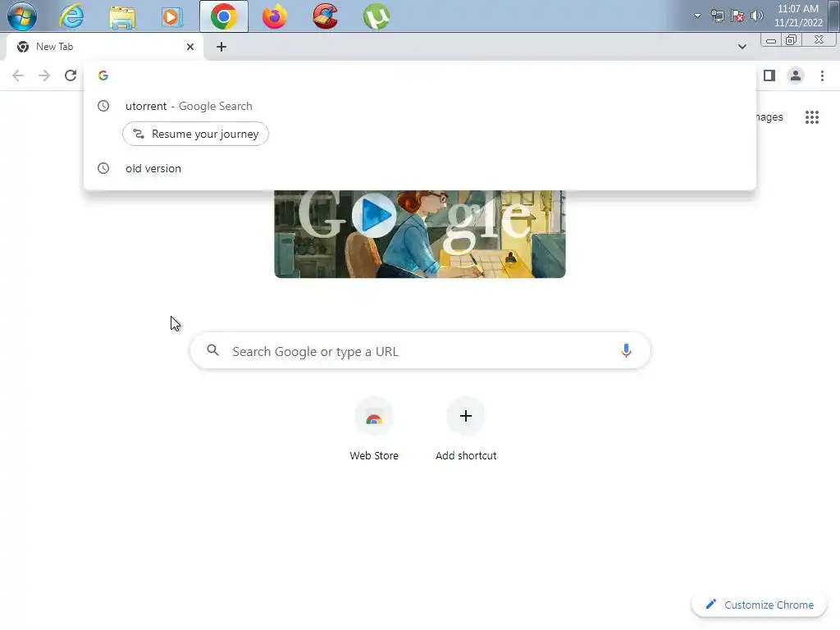
Task: Select the New Tab browser tab
Action: click(105, 47)
